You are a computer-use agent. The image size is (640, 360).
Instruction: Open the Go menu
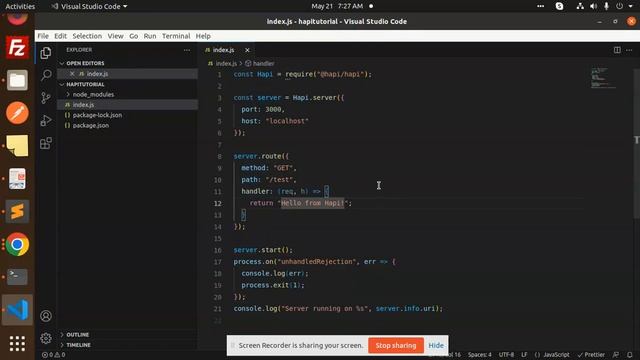(133, 36)
